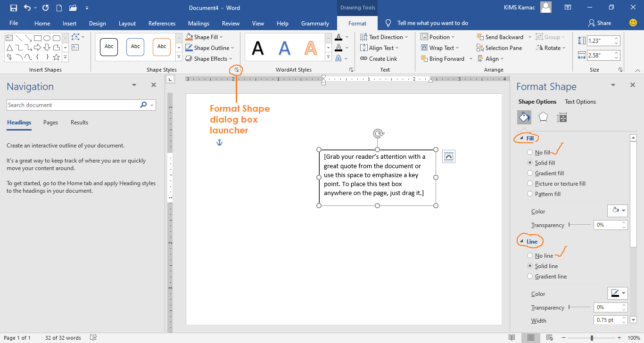Open the Wrap Text dropdown
The image size is (644, 343).
[440, 48]
